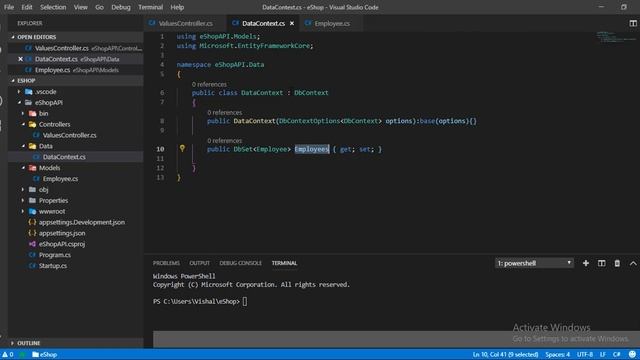Open the Help menu
Screen dimensions: 640x360
click(x=177, y=7)
